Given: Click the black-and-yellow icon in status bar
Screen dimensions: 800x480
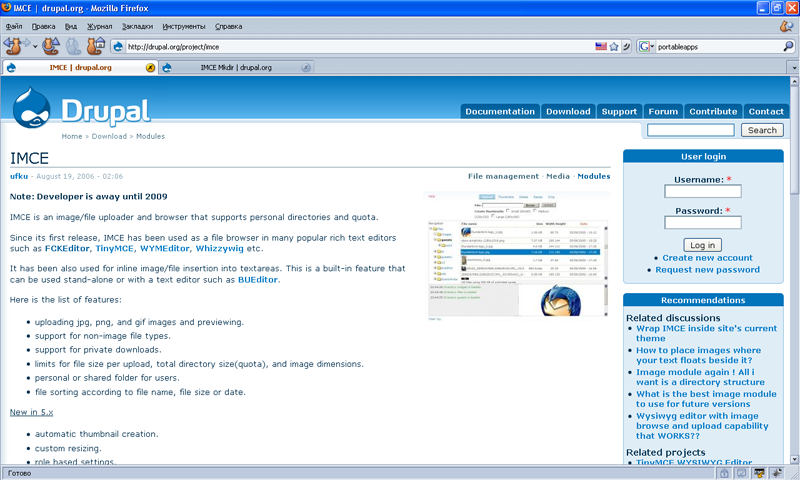Looking at the screenshot, I should click(759, 473).
